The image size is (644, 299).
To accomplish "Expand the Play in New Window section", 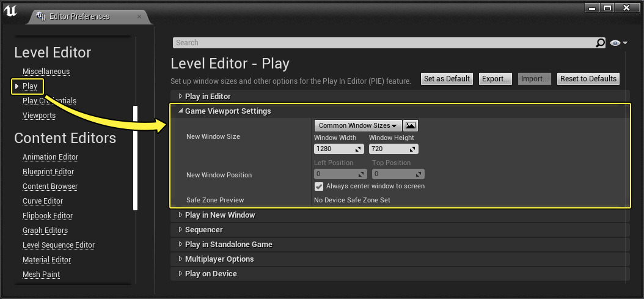I will coord(180,215).
